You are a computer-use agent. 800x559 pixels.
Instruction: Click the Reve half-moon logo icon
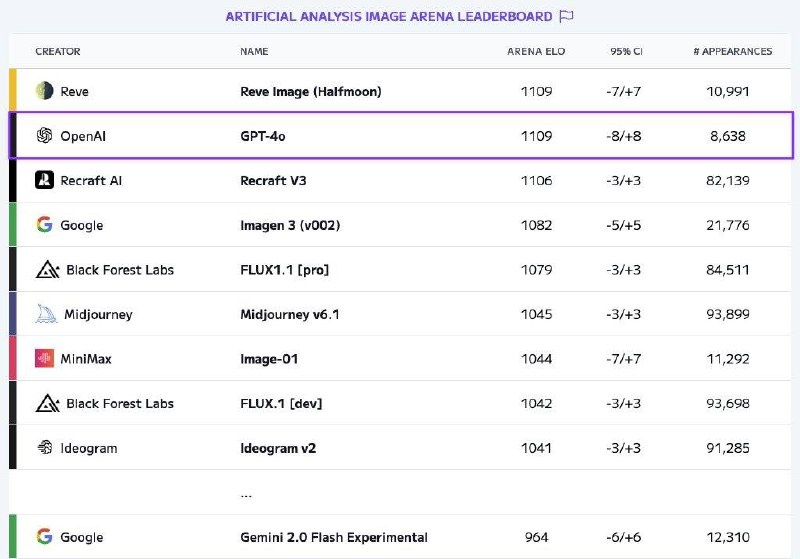tap(44, 91)
